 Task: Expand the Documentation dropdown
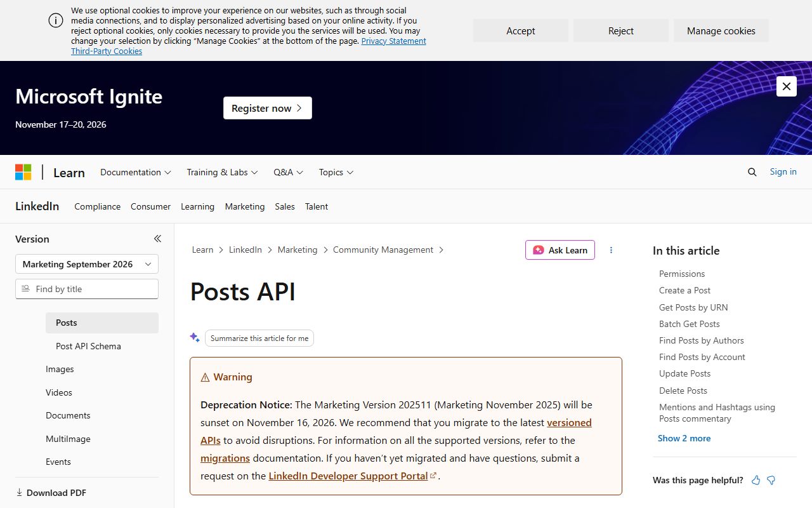pyautogui.click(x=136, y=172)
